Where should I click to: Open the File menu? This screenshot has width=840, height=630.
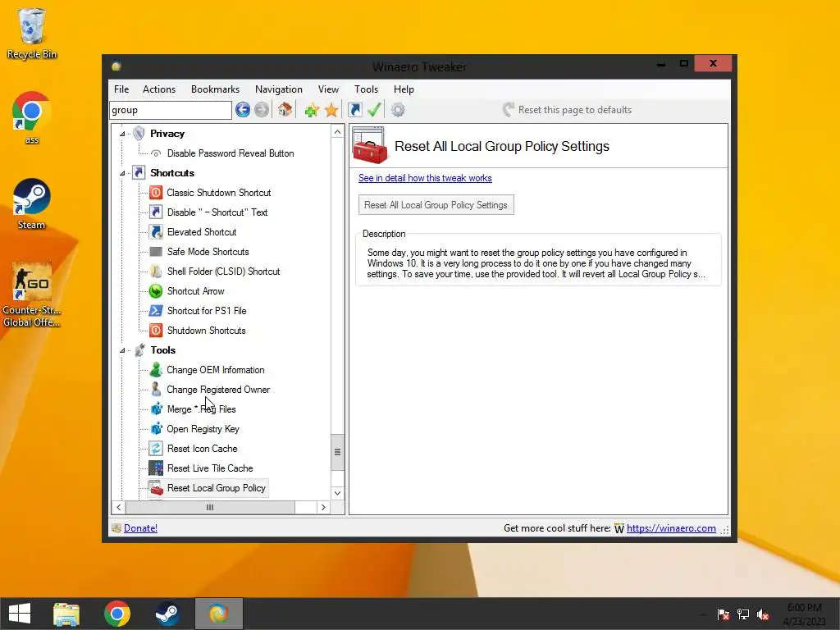[121, 89]
